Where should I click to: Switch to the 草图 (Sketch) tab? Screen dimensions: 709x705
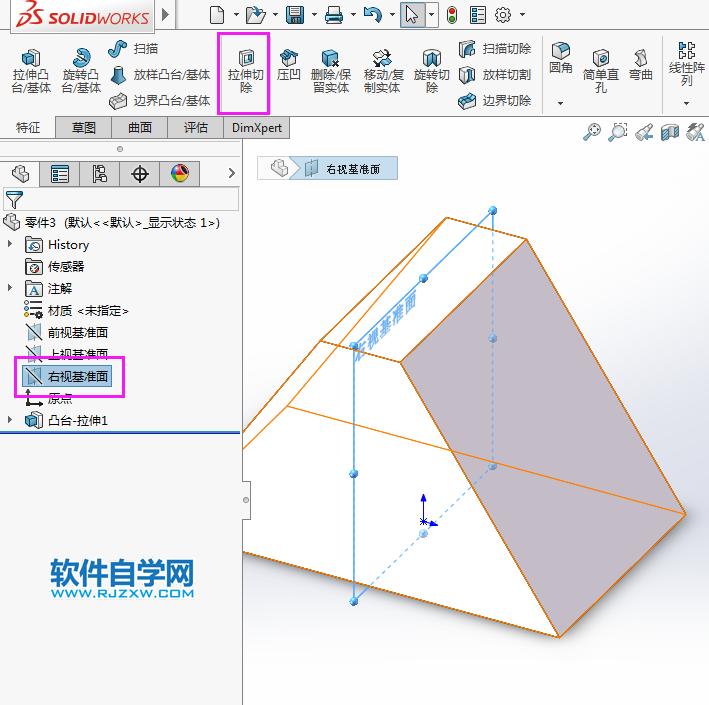(83, 128)
